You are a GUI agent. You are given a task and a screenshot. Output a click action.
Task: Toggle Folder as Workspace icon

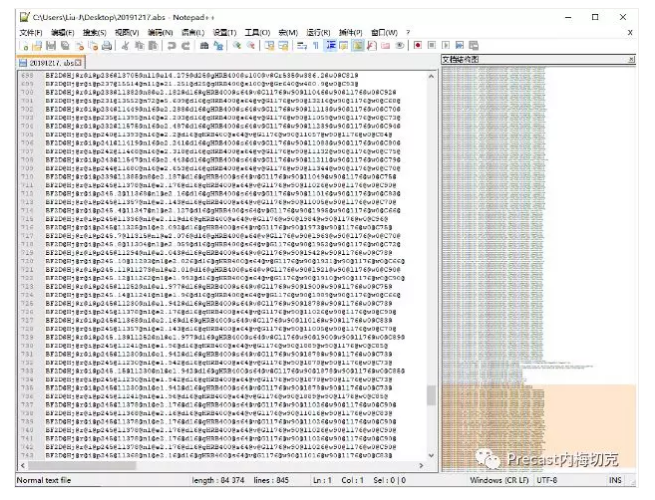point(385,46)
